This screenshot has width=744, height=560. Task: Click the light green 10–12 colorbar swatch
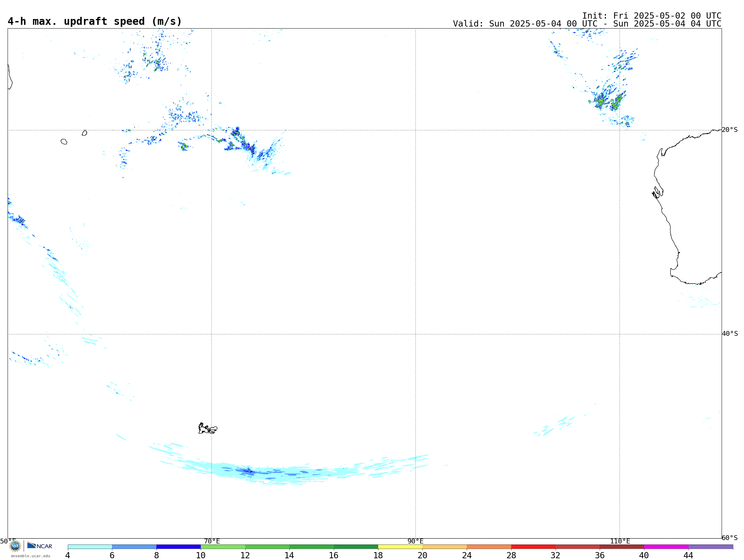pyautogui.click(x=223, y=547)
